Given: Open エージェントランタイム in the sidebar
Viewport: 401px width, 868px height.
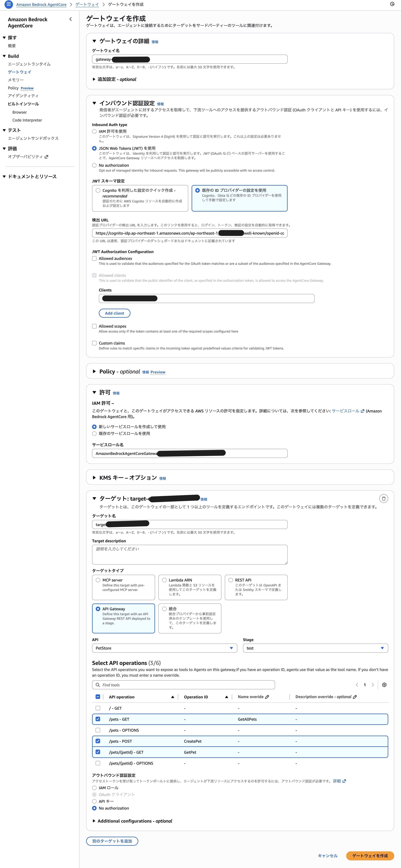Looking at the screenshot, I should coord(29,64).
